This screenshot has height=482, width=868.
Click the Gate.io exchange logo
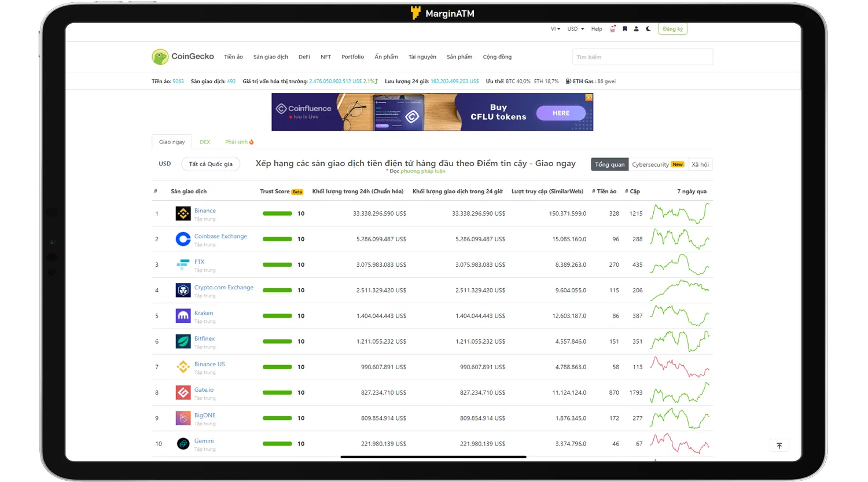pos(183,392)
